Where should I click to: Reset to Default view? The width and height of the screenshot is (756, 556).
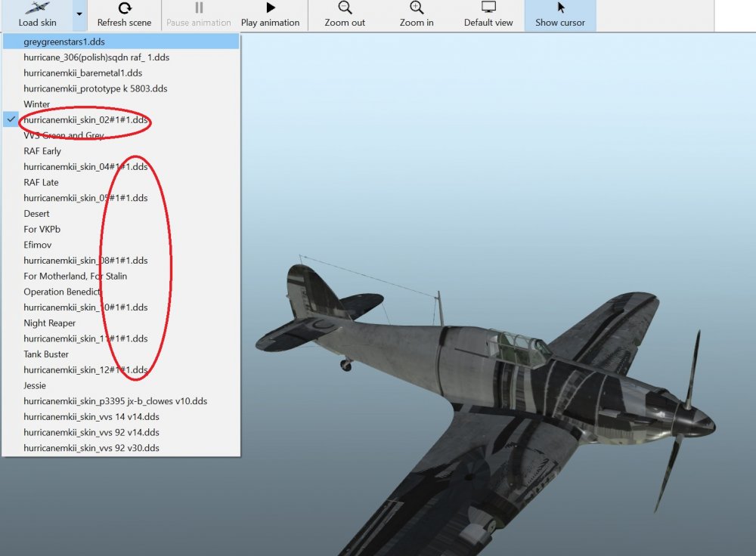(488, 15)
